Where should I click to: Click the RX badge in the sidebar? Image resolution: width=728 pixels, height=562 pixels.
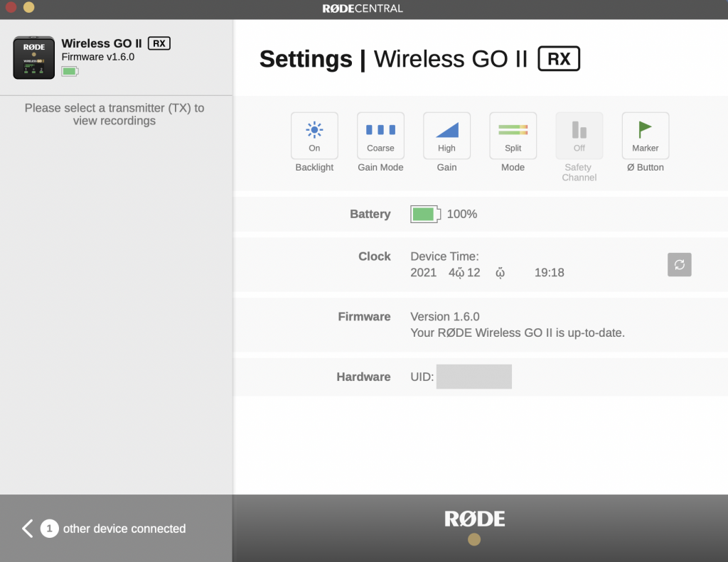pos(159,43)
